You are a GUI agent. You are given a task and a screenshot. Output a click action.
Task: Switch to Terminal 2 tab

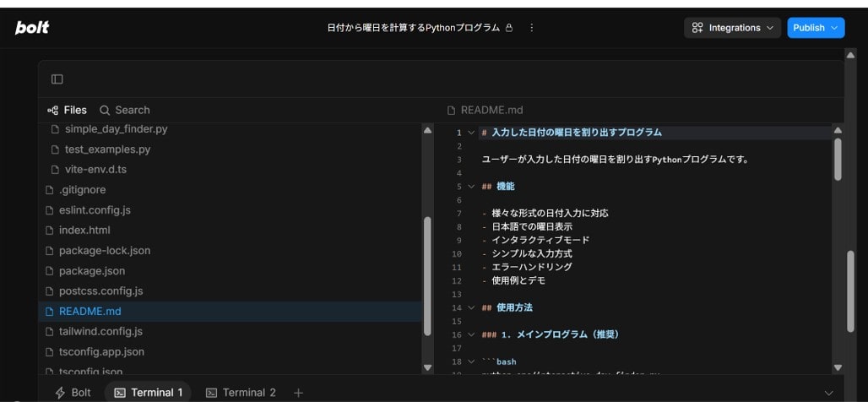pos(241,393)
